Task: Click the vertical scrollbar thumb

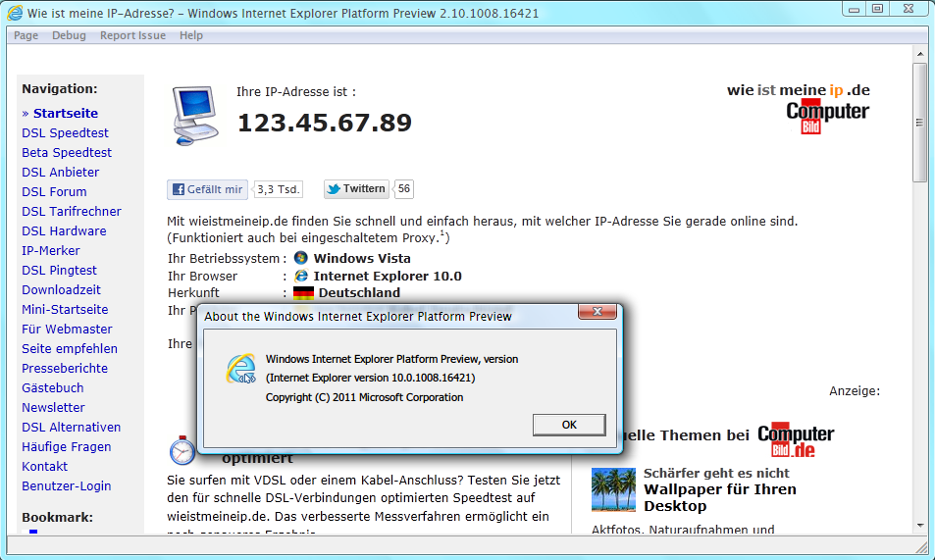Action: coord(920,123)
